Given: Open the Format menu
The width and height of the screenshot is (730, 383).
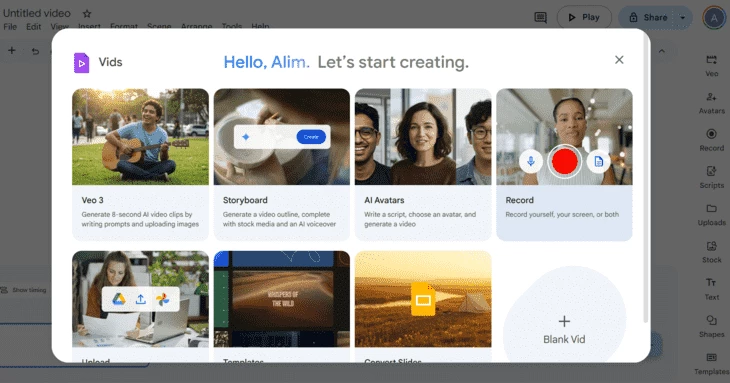Looking at the screenshot, I should point(124,27).
